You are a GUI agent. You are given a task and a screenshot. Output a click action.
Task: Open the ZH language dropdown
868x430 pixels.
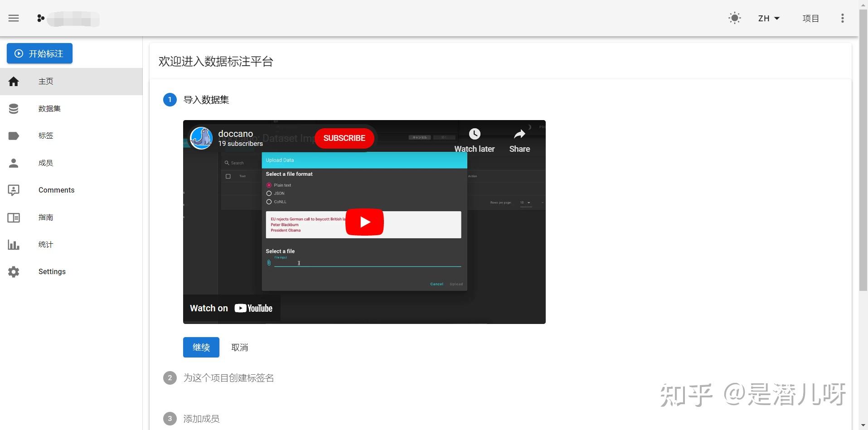[768, 18]
